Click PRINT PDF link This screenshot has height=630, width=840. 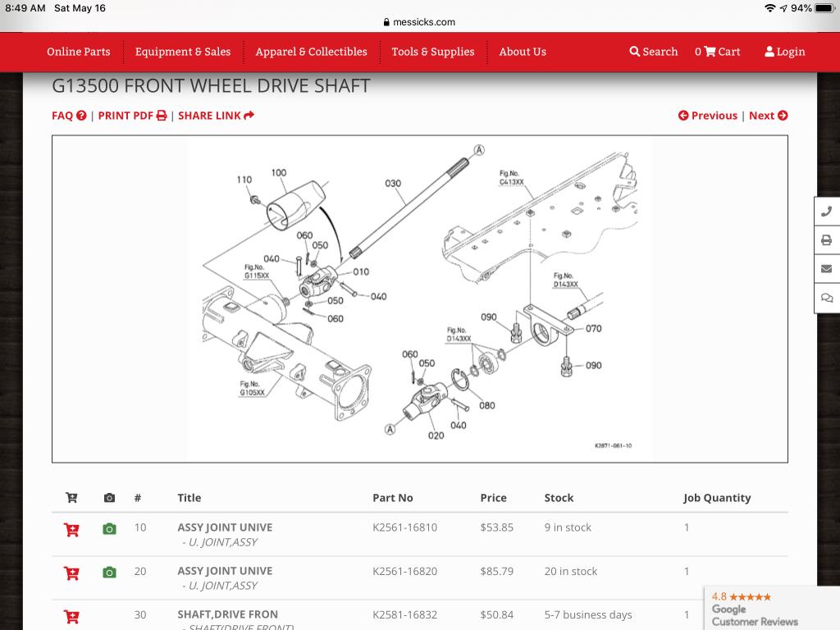tap(132, 116)
